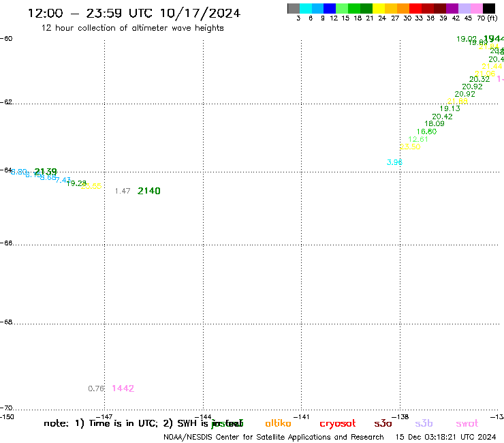Click the purple swatch in the color scale
The width and height of the screenshot is (504, 443).
[x=452, y=8]
